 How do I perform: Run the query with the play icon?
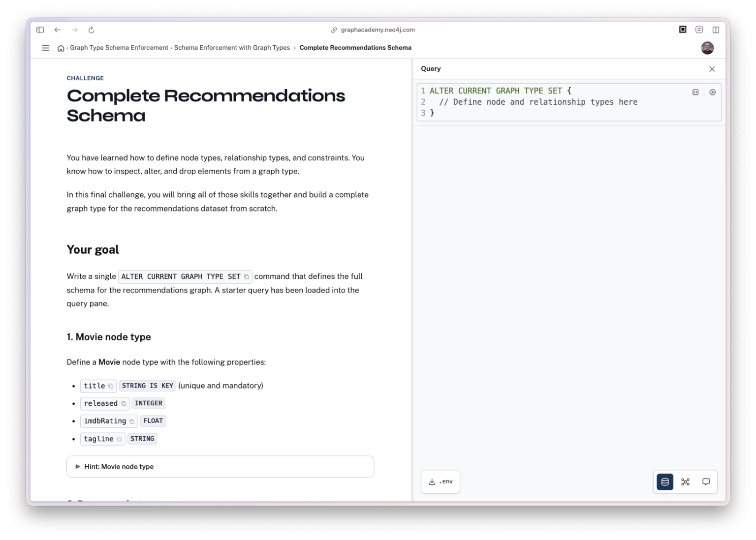[x=712, y=92]
